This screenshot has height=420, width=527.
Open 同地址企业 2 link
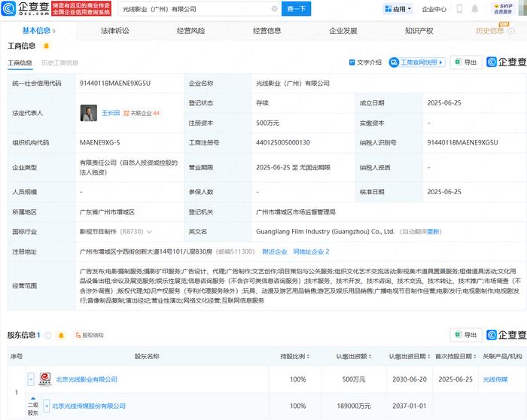click(311, 251)
